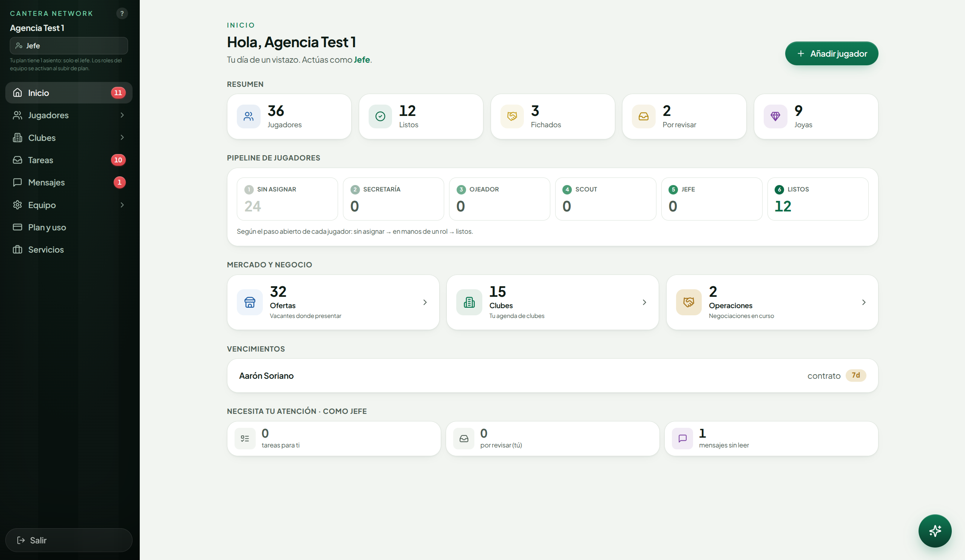
Task: Click the Joyas diamond icon
Action: tap(775, 116)
